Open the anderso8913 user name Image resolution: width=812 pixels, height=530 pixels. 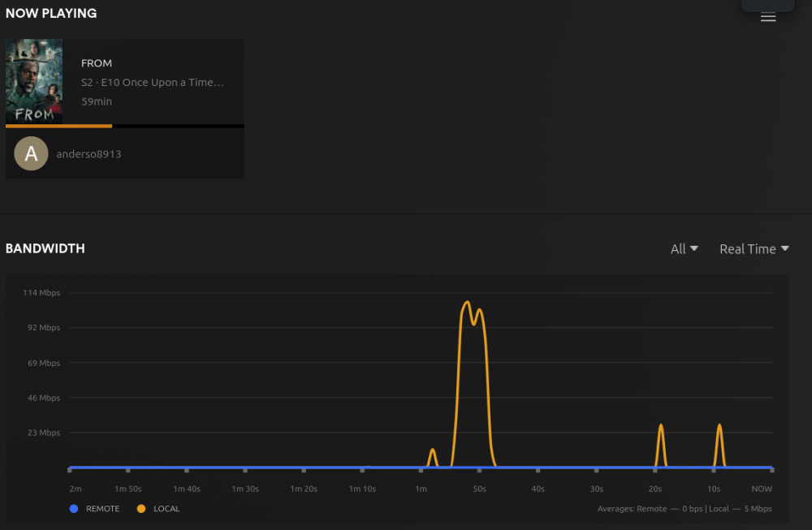click(89, 154)
